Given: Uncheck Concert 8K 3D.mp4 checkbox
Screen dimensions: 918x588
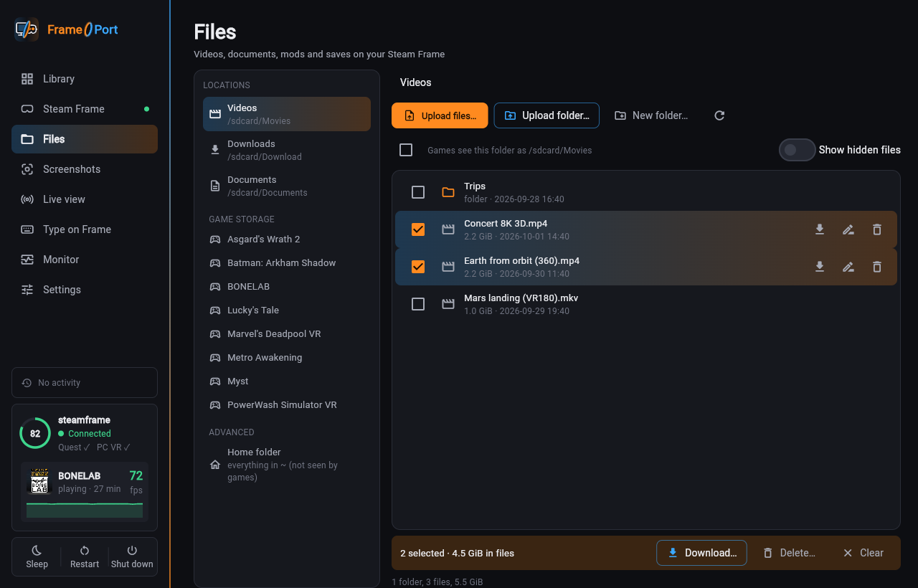Looking at the screenshot, I should pyautogui.click(x=418, y=229).
